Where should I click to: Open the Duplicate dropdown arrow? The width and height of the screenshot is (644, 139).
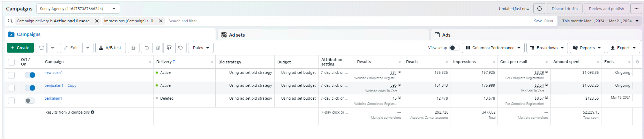[x=53, y=48]
